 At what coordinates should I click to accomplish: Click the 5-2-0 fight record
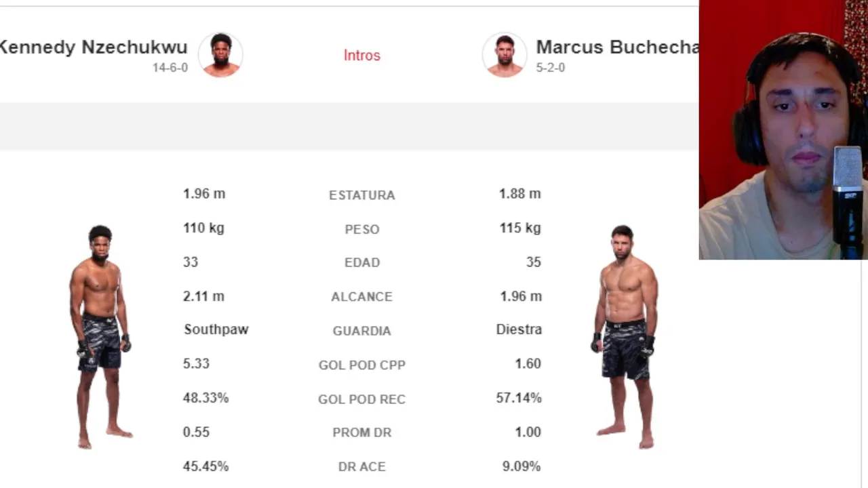pos(550,68)
